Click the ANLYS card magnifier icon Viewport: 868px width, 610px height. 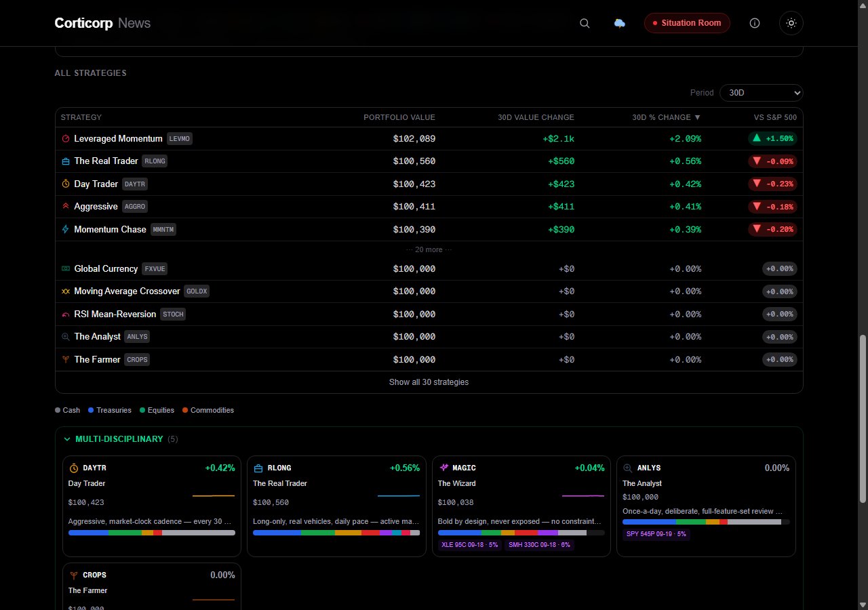pos(628,468)
